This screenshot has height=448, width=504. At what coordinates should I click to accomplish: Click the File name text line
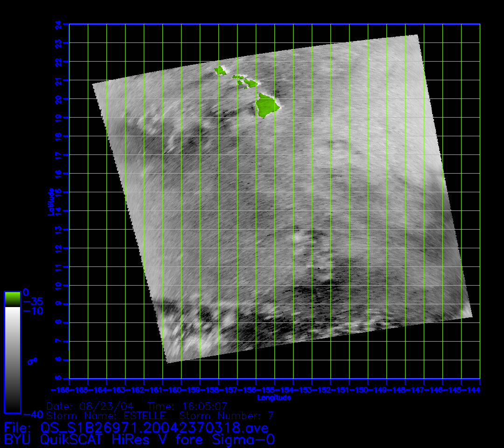click(136, 427)
